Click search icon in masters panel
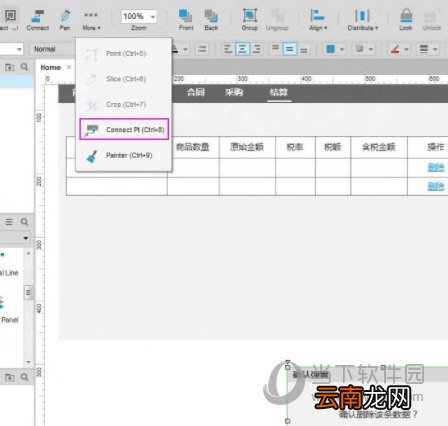This screenshot has height=426, width=448. 24,377
